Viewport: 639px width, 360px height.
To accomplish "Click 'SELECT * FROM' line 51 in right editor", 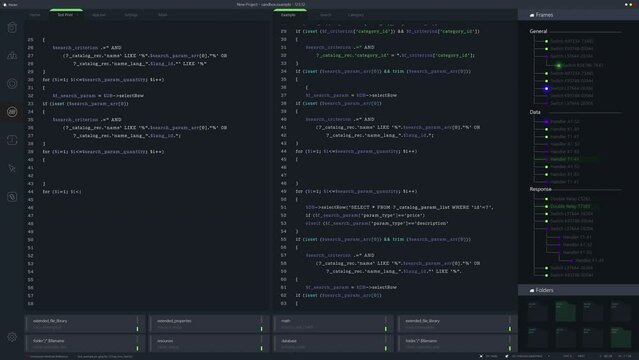I will click(x=399, y=207).
